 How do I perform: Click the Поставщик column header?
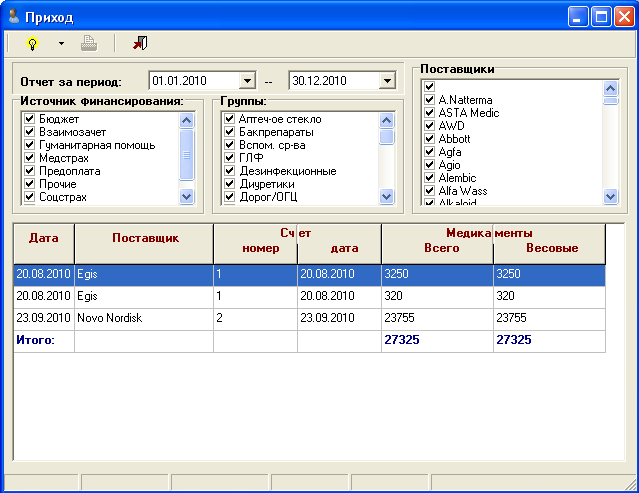(145, 239)
